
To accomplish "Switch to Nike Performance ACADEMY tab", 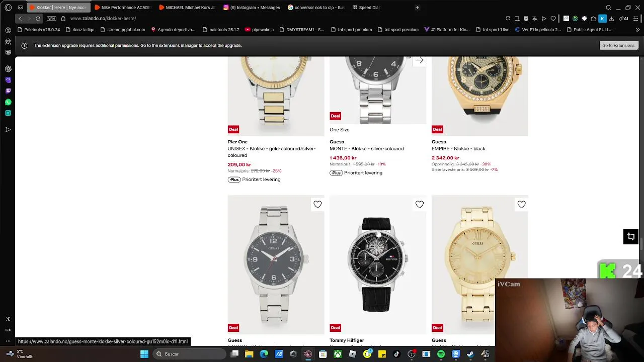I will (123, 8).
